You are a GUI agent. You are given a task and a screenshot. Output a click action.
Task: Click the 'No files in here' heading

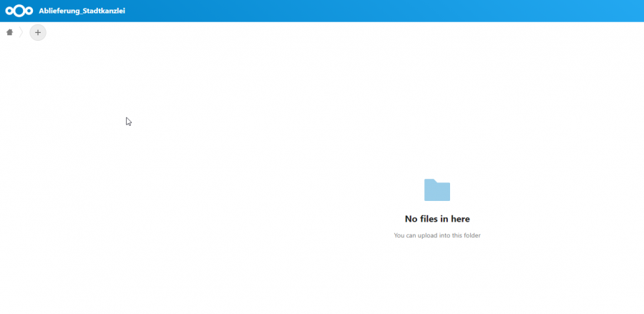pos(437,219)
